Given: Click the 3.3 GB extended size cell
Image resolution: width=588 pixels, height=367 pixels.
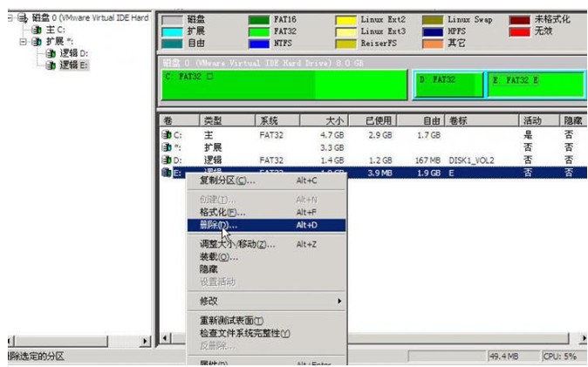Looking at the screenshot, I should pyautogui.click(x=332, y=147).
